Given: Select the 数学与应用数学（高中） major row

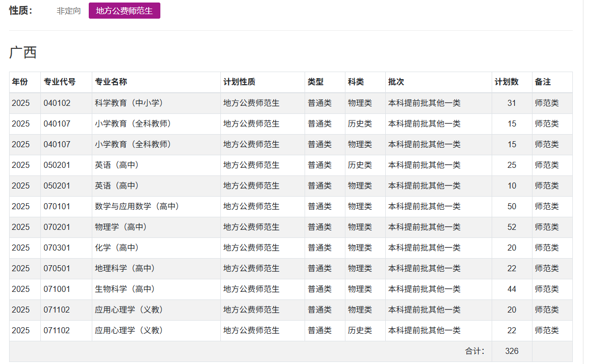Looking at the screenshot, I should pos(137,206).
